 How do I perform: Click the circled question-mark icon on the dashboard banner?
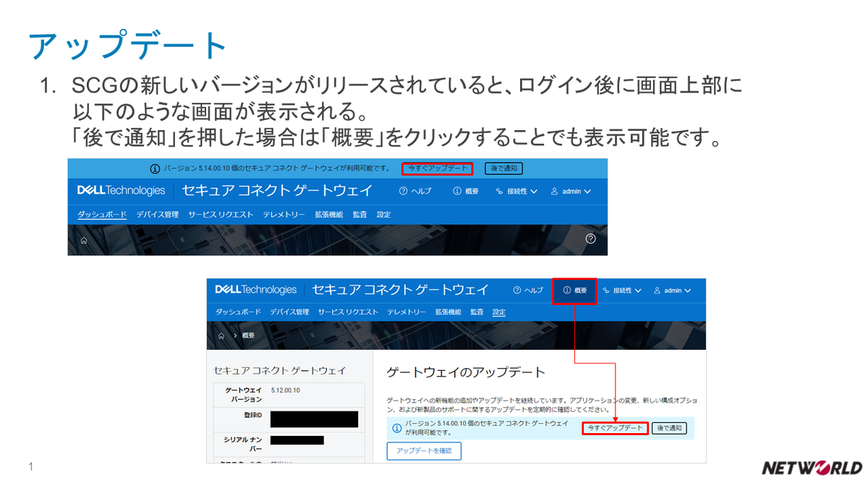click(x=590, y=239)
